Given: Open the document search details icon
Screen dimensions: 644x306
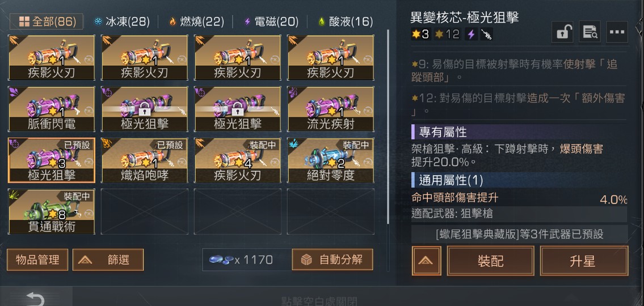Looking at the screenshot, I should pyautogui.click(x=590, y=32).
